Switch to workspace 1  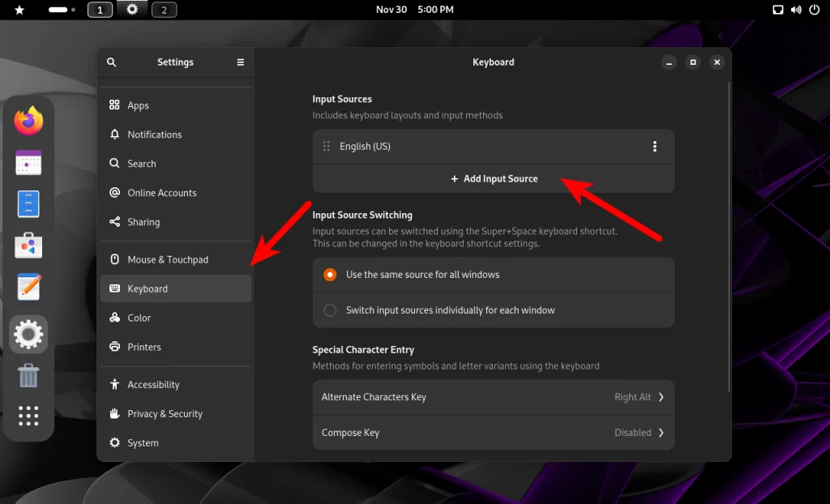click(100, 10)
